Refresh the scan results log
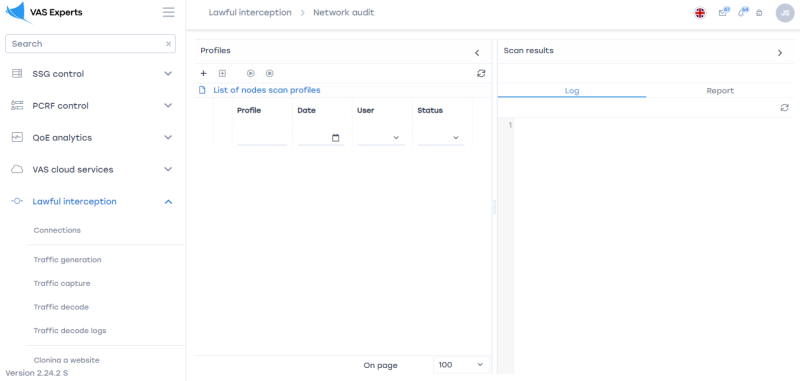800x381 pixels. point(785,108)
